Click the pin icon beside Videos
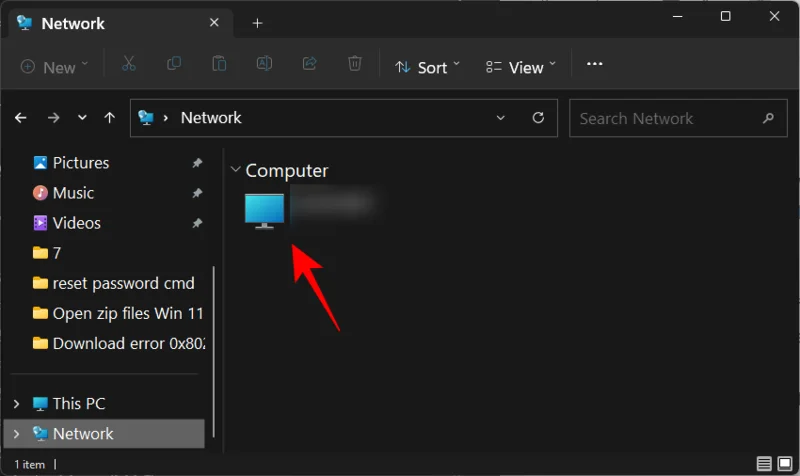The image size is (800, 476). pyautogui.click(x=197, y=223)
